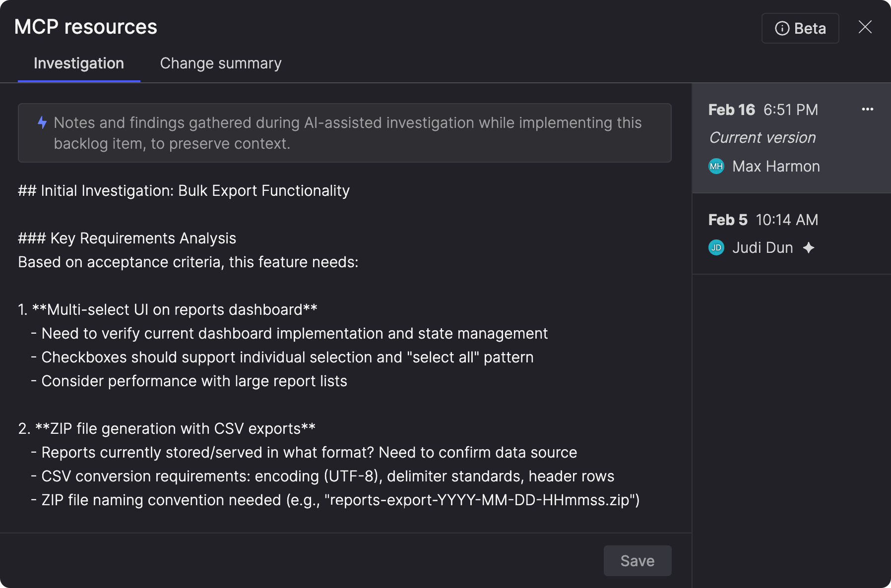The width and height of the screenshot is (891, 588).
Task: Click the AI sparkle icon beside Judi Dun
Action: (809, 248)
